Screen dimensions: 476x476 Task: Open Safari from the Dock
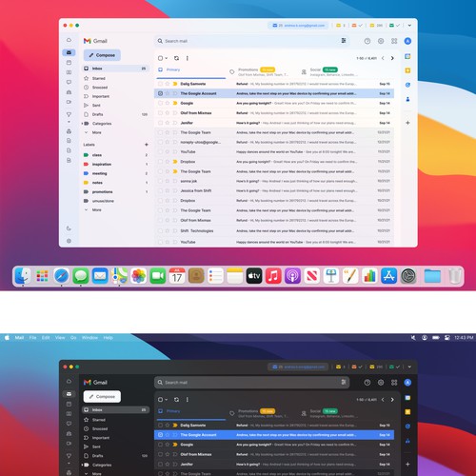(61, 276)
